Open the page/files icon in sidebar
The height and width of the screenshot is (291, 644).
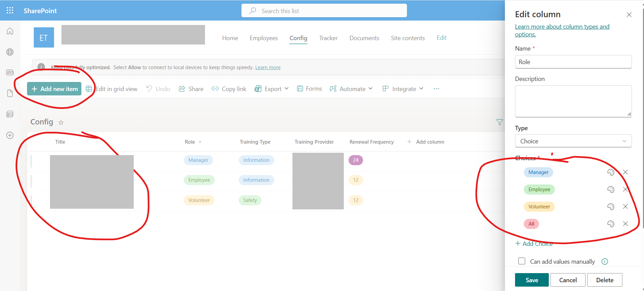point(10,93)
